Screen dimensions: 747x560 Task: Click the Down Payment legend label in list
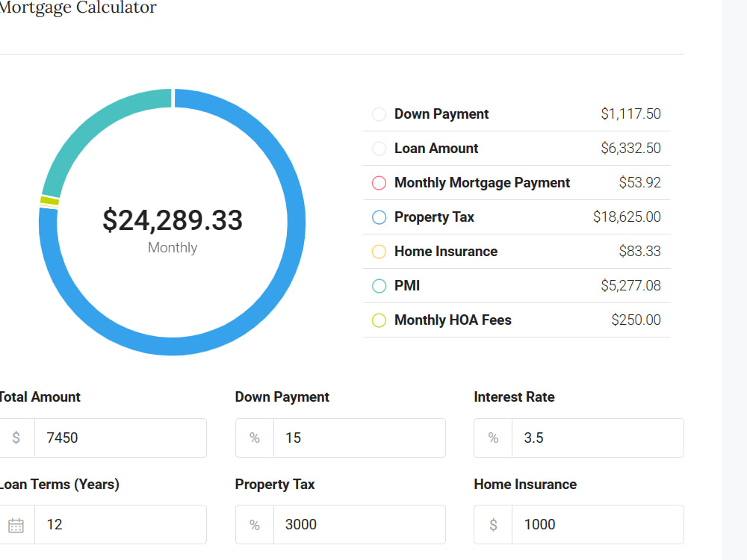click(441, 114)
